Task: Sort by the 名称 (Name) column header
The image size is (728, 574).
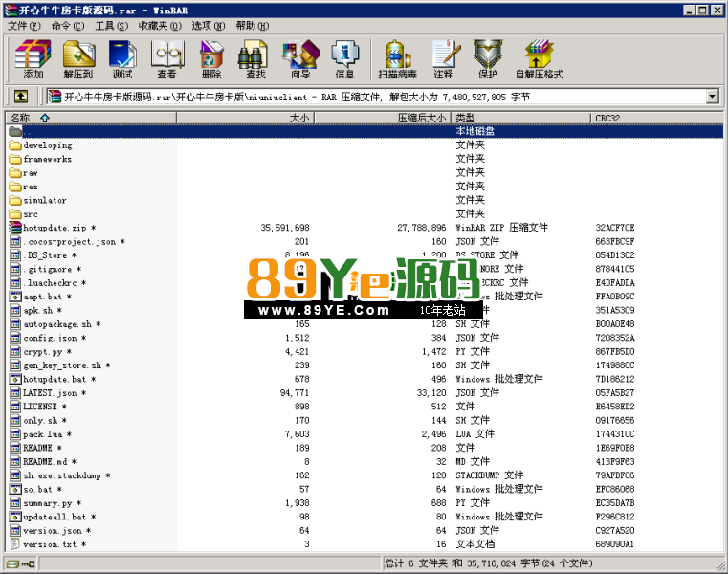Action: click(91, 118)
